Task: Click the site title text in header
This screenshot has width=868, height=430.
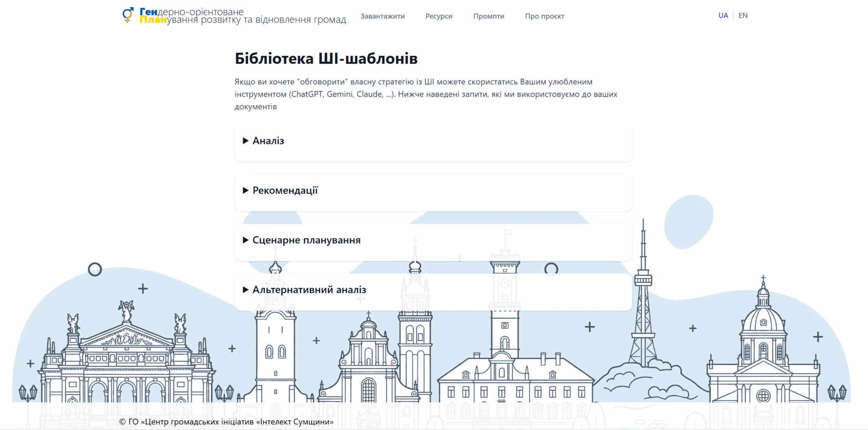Action: 242,16
